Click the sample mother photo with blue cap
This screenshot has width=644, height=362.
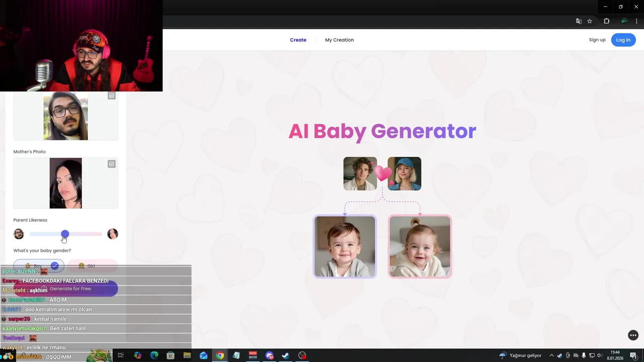(x=405, y=173)
